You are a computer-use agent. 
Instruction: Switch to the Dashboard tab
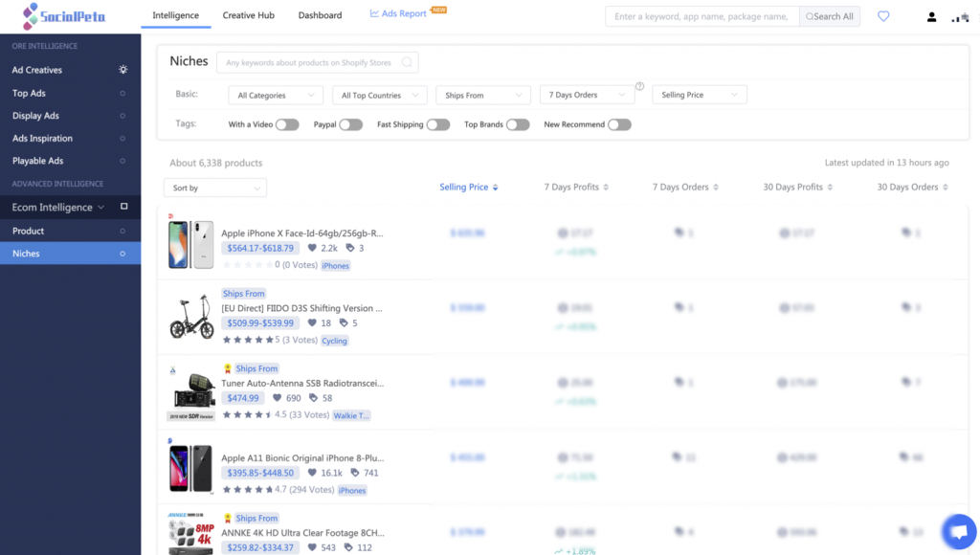pyautogui.click(x=320, y=15)
